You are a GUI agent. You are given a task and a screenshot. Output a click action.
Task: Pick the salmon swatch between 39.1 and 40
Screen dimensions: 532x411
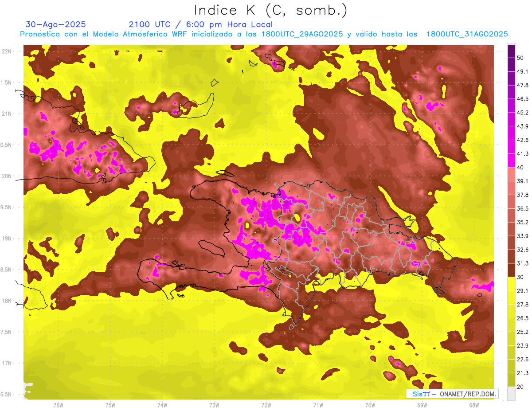coord(511,174)
